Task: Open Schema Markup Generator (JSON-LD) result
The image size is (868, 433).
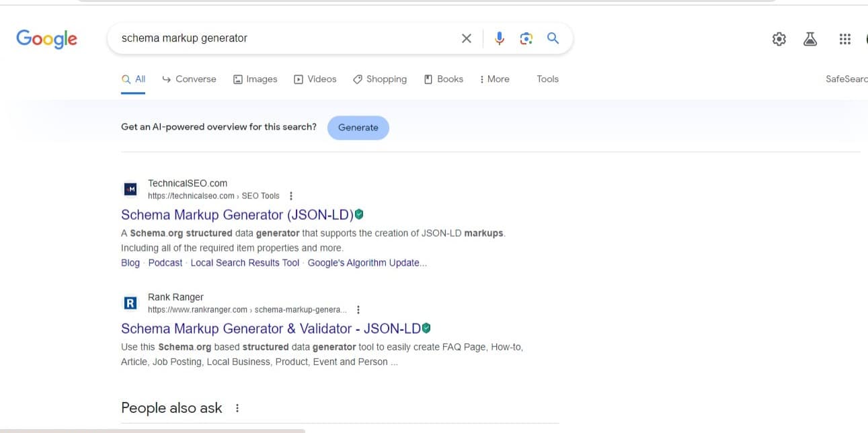Action: (x=237, y=215)
